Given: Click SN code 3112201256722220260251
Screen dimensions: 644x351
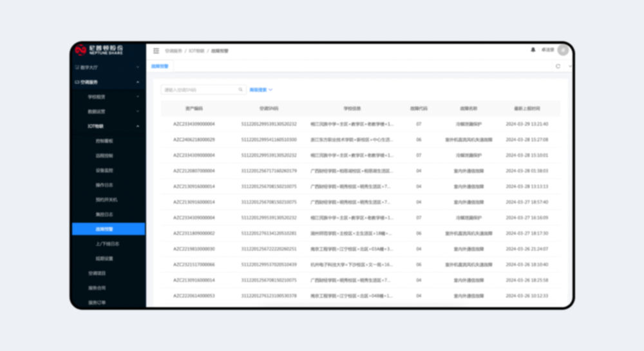Looking at the screenshot, I should [x=269, y=249].
